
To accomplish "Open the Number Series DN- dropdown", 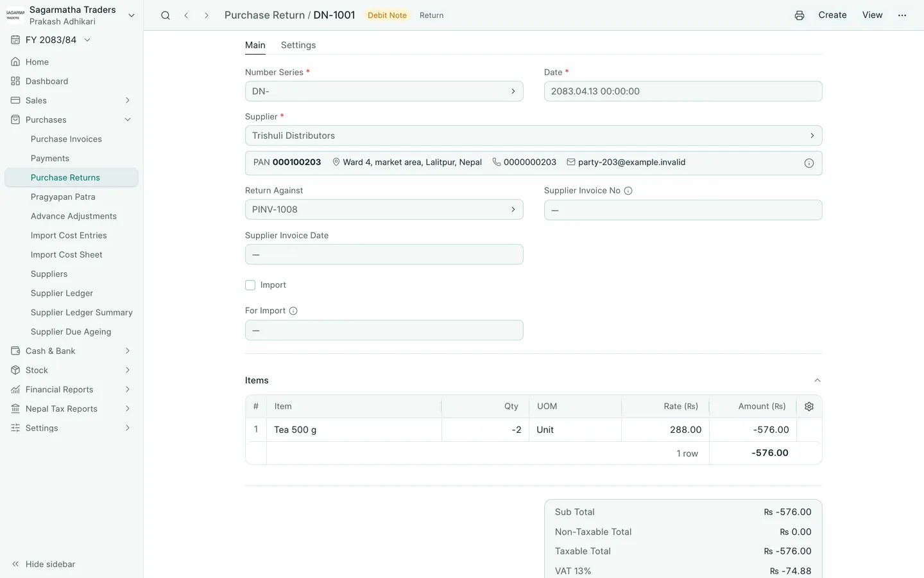I will click(384, 91).
